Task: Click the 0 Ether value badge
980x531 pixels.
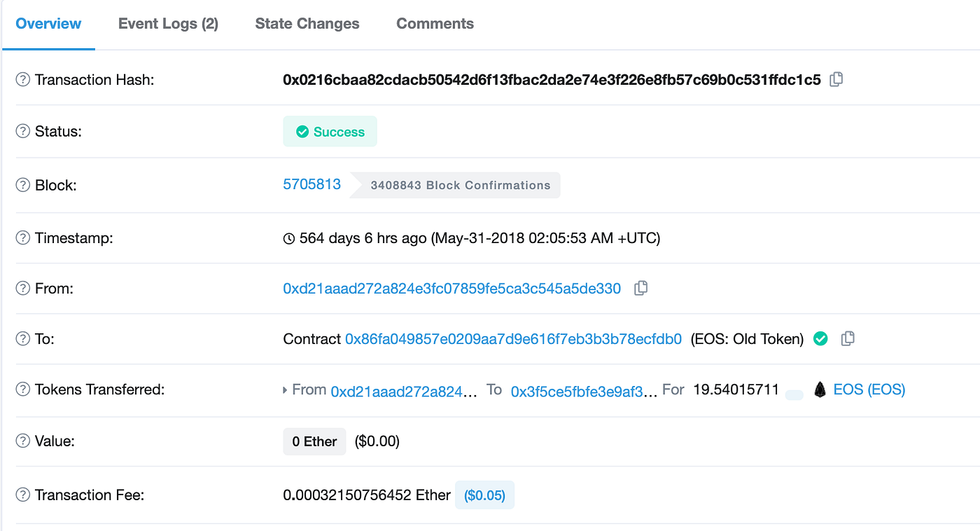Action: point(314,441)
